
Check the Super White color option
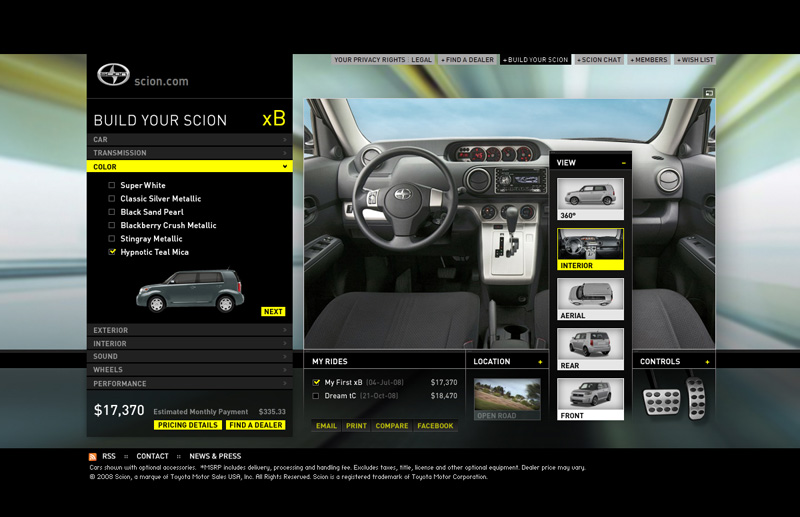click(112, 185)
